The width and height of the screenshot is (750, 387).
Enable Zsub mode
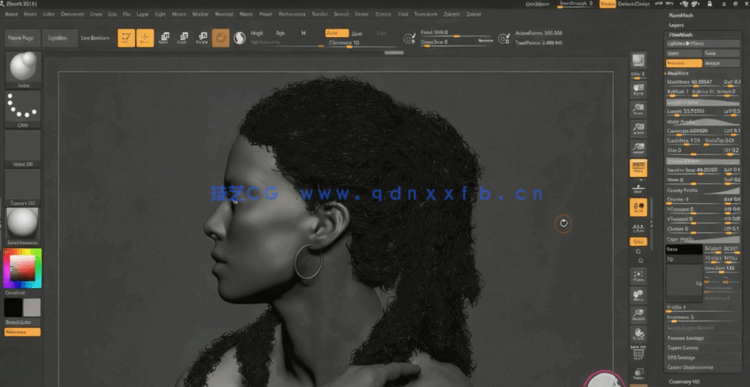coord(357,33)
